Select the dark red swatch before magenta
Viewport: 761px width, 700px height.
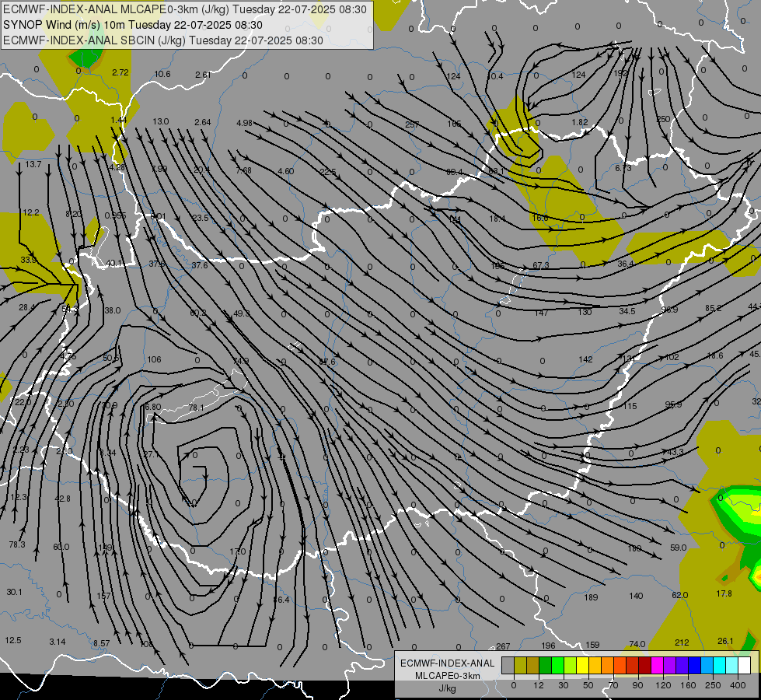tap(645, 665)
